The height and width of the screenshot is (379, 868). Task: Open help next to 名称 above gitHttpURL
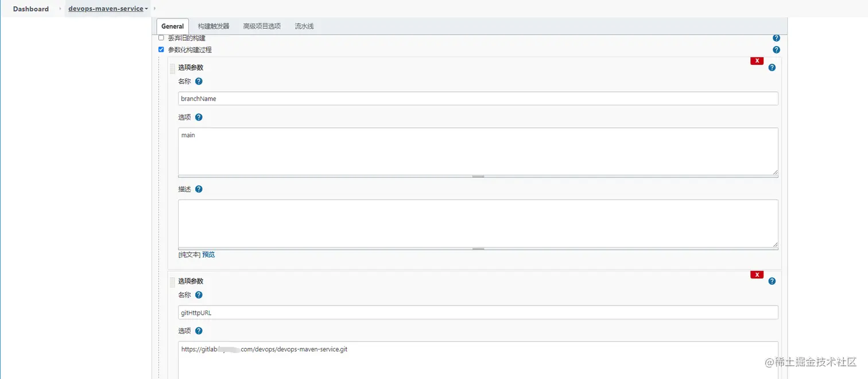[199, 295]
